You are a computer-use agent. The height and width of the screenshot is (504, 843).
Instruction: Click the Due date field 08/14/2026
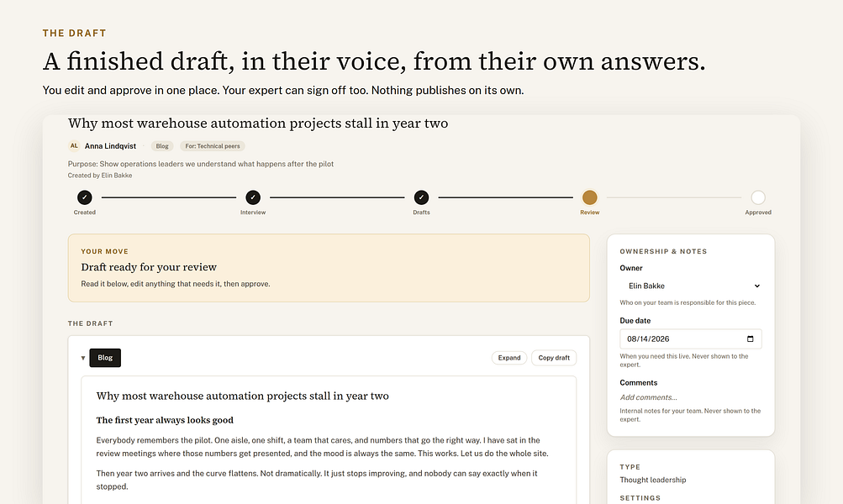pos(690,339)
